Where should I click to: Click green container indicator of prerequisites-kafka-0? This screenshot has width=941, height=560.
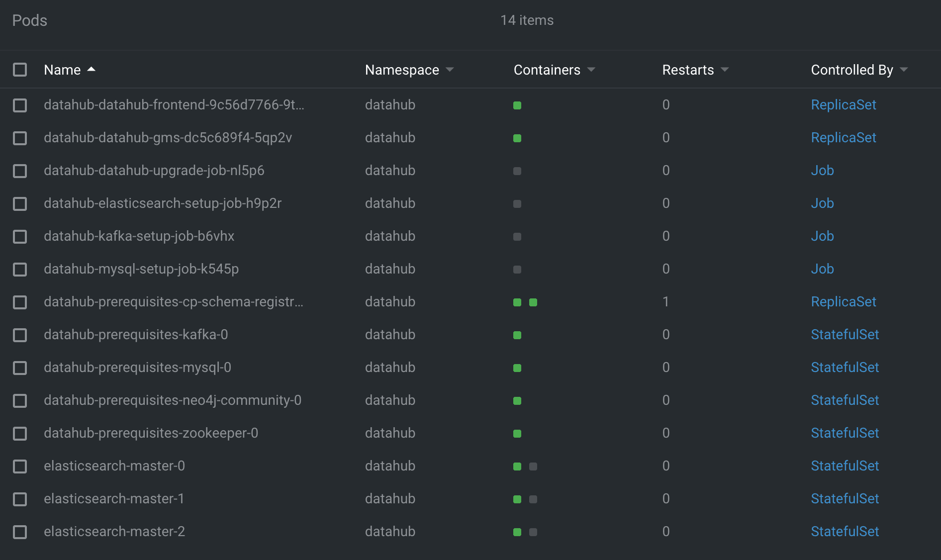[x=517, y=335]
